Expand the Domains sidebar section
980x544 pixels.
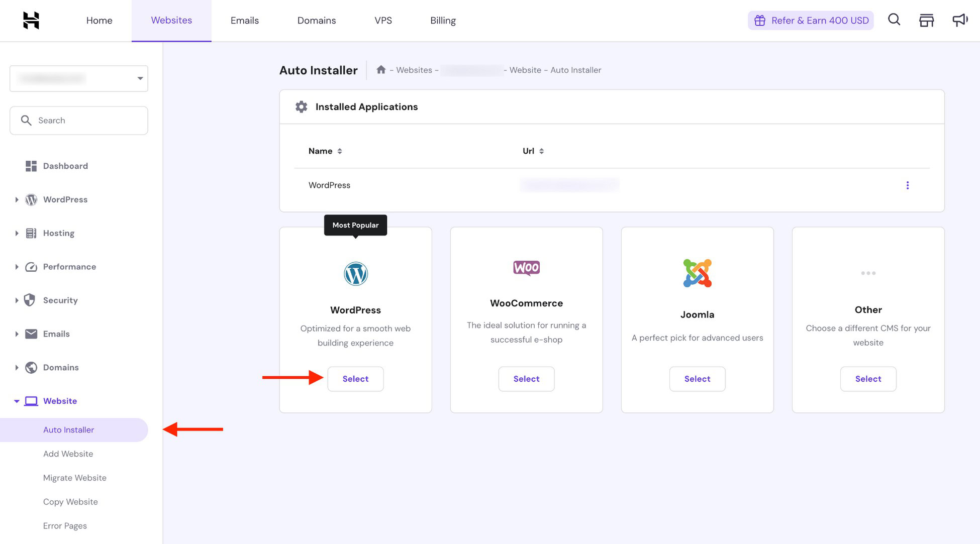[x=17, y=368]
